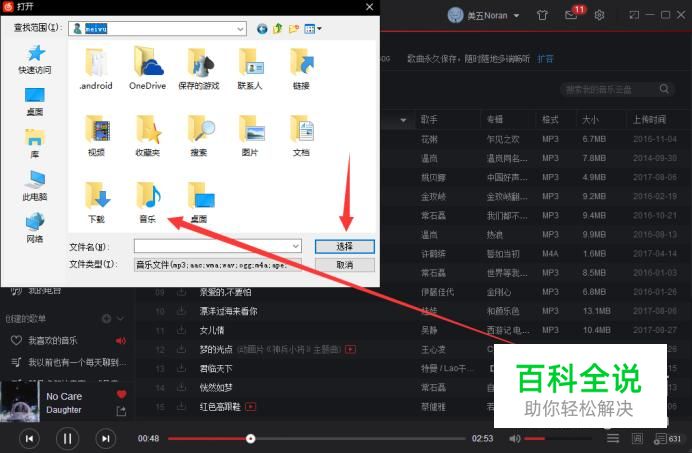
Task: Open the 图片 folder
Action: [250, 135]
